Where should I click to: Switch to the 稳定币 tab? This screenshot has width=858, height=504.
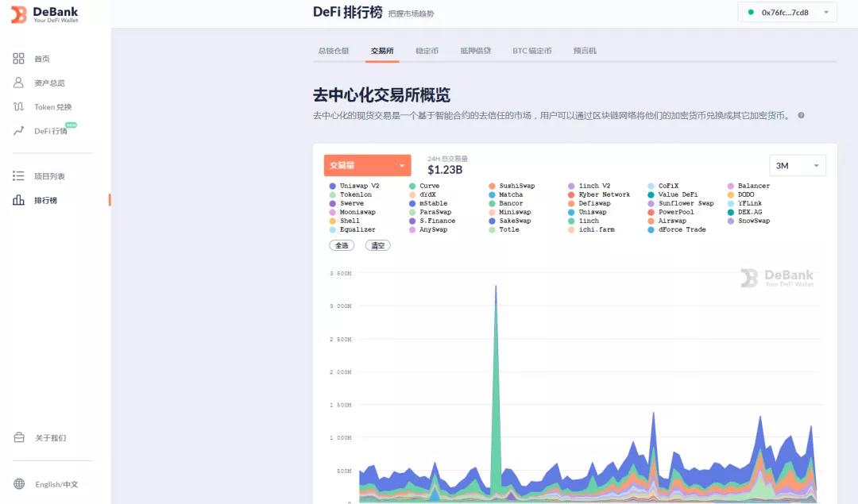(427, 49)
